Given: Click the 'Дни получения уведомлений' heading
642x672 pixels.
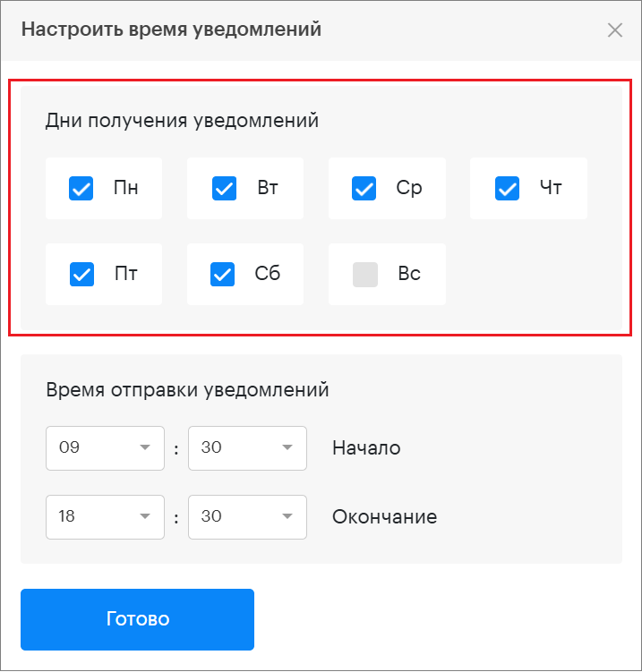Looking at the screenshot, I should pos(182,120).
